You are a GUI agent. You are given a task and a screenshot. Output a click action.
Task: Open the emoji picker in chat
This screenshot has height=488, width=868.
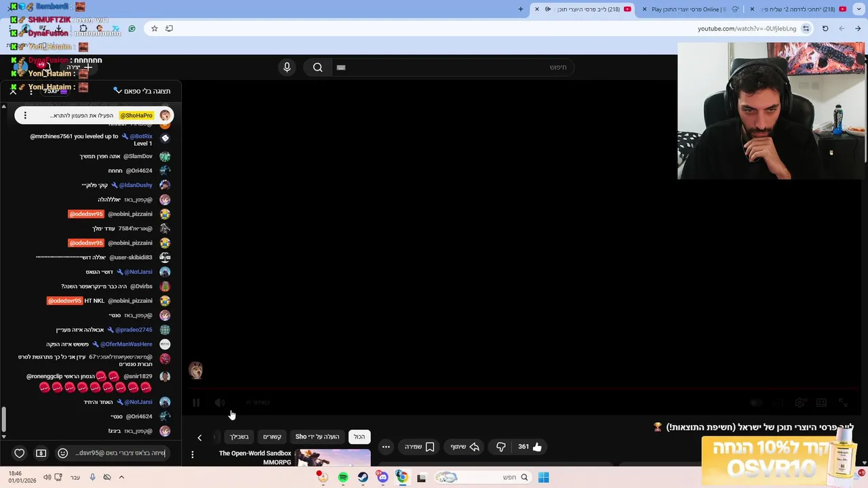[62, 453]
